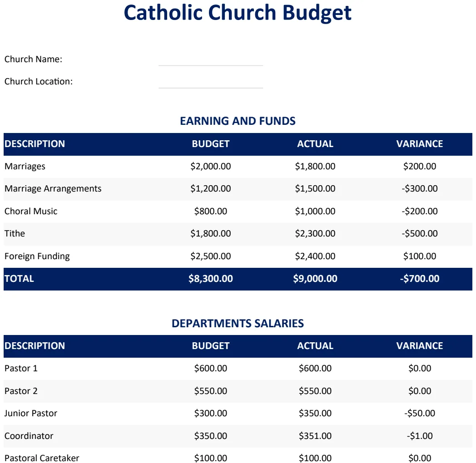Click VARIANCE header in Departments Salaries table
This screenshot has width=476, height=463.
(x=420, y=346)
